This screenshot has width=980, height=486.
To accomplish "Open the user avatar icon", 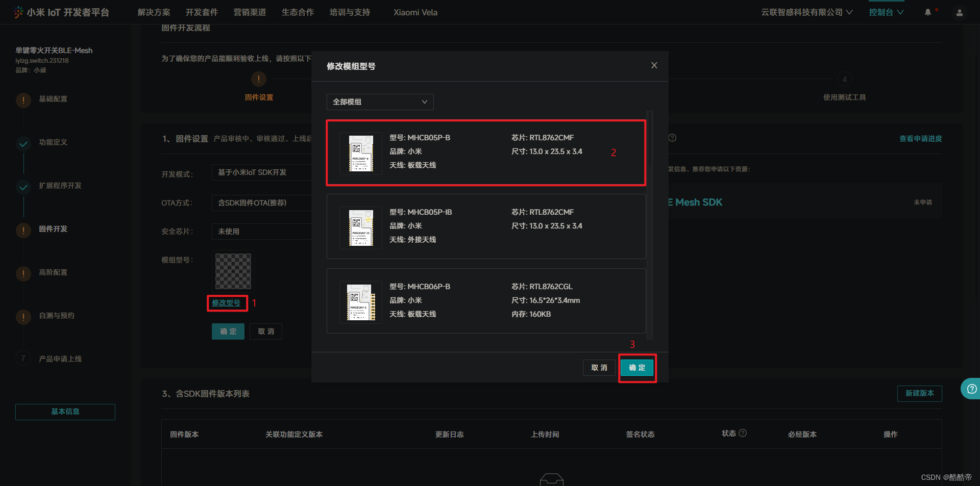I will tap(959, 13).
